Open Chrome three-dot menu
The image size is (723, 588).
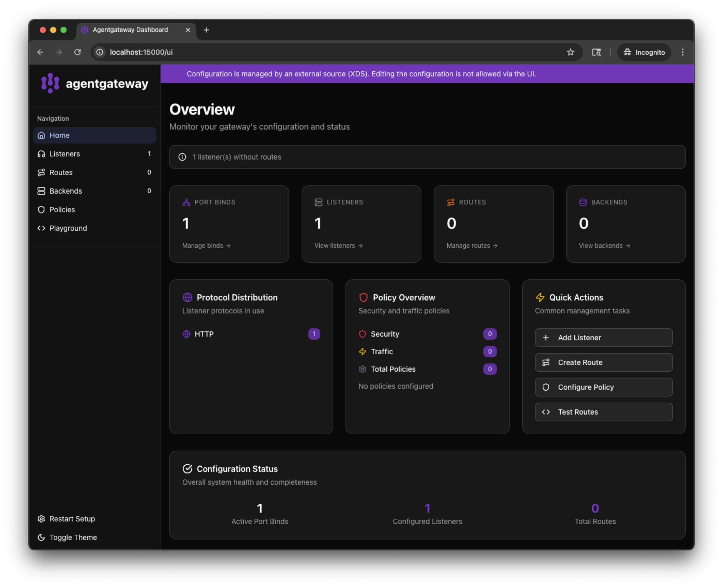coord(683,52)
